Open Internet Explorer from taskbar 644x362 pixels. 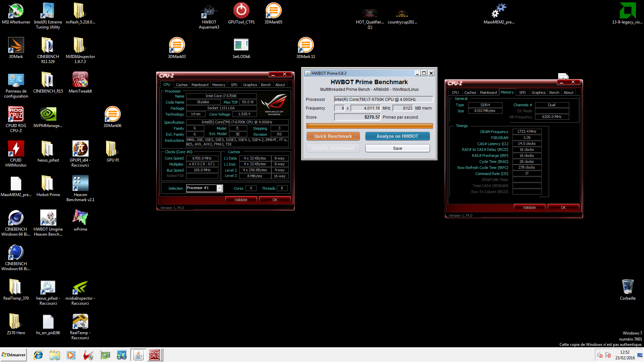[38, 355]
